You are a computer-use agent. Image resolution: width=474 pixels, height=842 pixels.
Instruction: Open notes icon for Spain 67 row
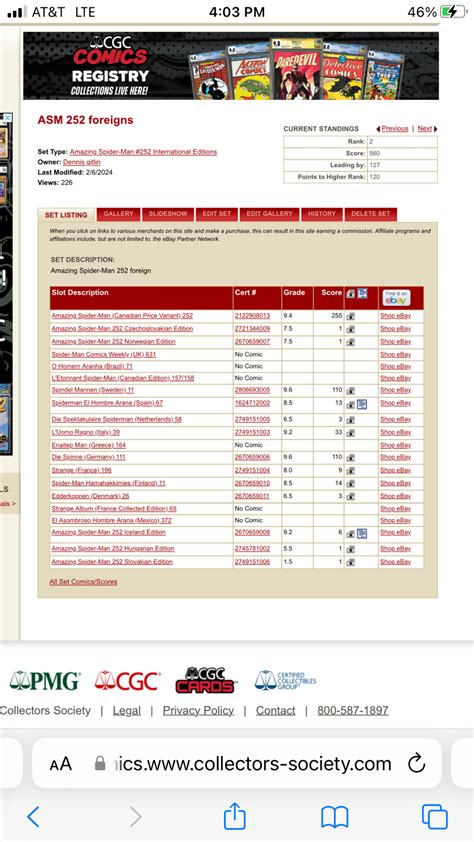[362, 404]
